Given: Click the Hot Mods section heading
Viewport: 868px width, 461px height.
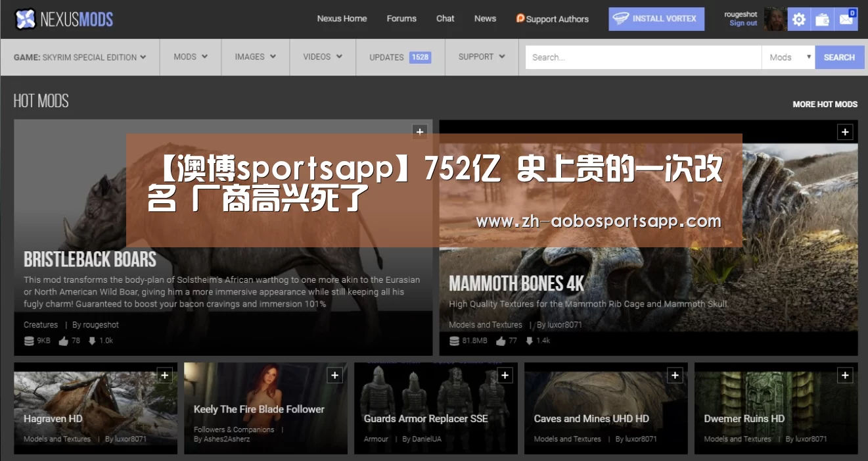Looking at the screenshot, I should 41,101.
